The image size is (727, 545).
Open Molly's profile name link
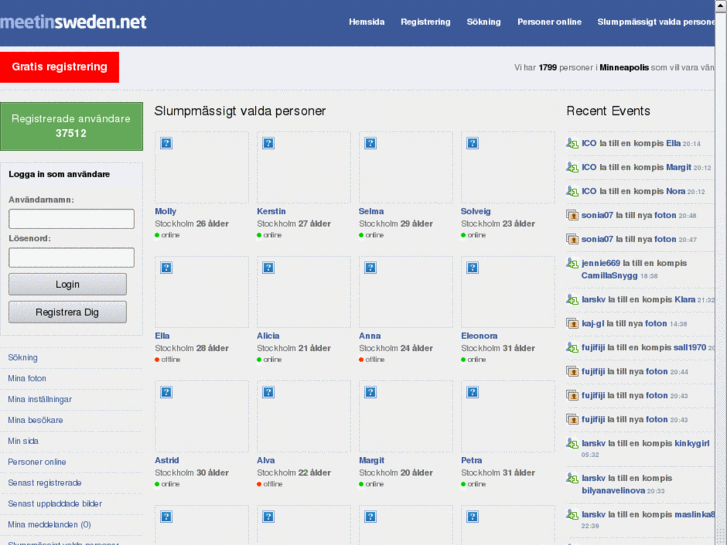[x=166, y=212]
